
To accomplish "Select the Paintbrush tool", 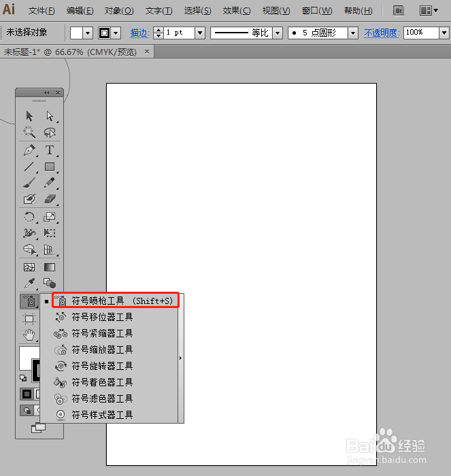I will click(x=29, y=183).
